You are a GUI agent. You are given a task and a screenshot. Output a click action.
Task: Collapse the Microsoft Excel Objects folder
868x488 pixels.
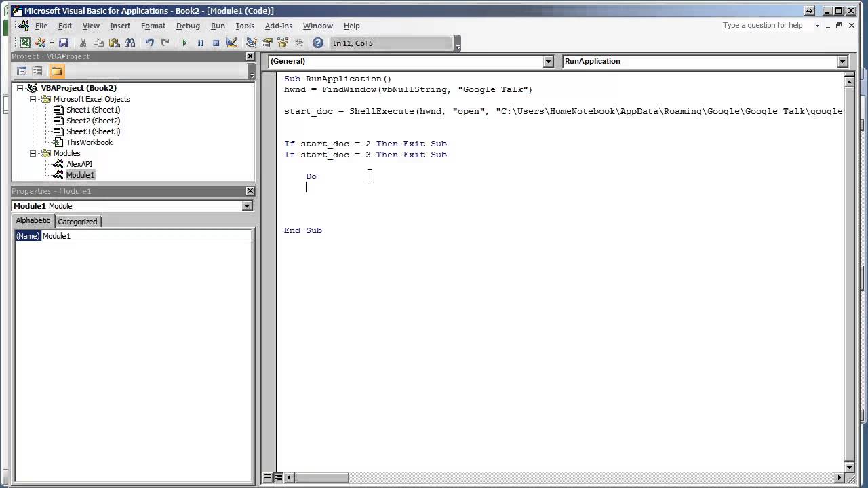coord(33,99)
